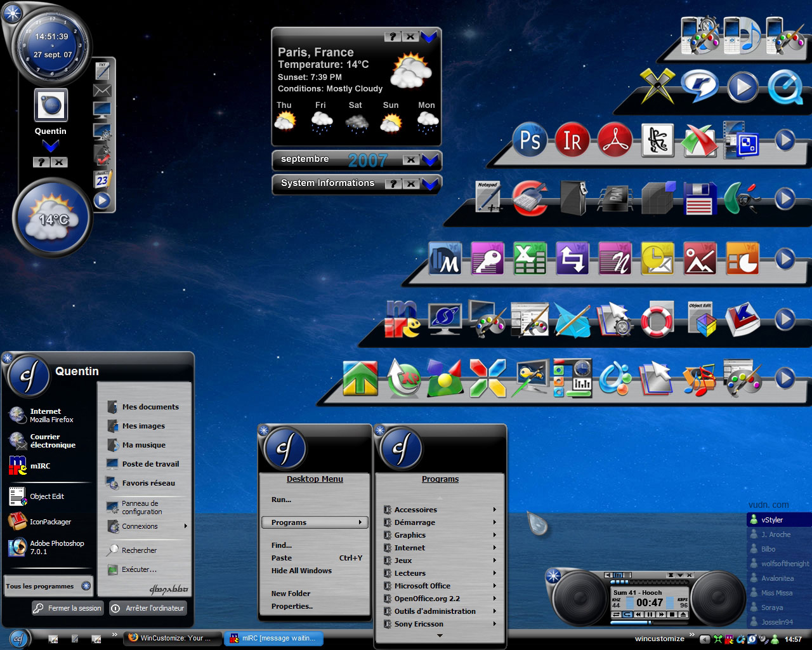This screenshot has height=650, width=812.
Task: Open the yellow Outlook clock dock icon
Action: 657,258
